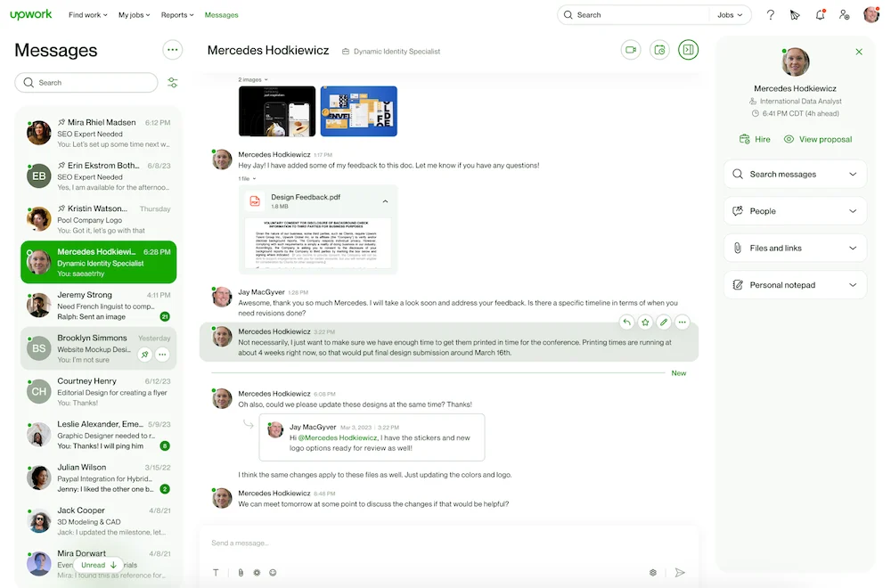Viewport: 891px width, 588px height.
Task: Click the attach file paperclip icon
Action: [240, 573]
